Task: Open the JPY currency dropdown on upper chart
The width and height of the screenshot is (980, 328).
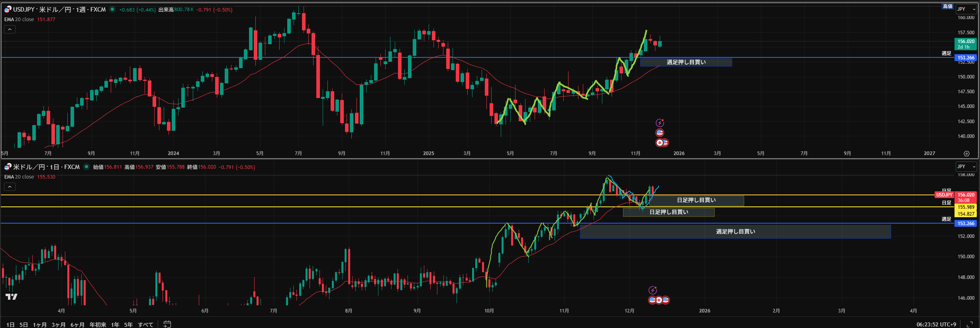Action: point(966,9)
